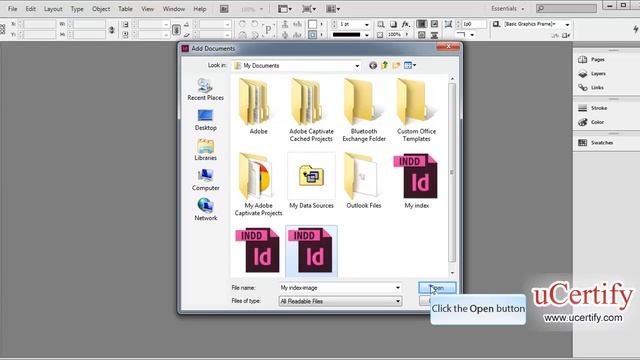Click the reference point locator grid
This screenshot has height=360, width=640.
[x=2, y=29]
